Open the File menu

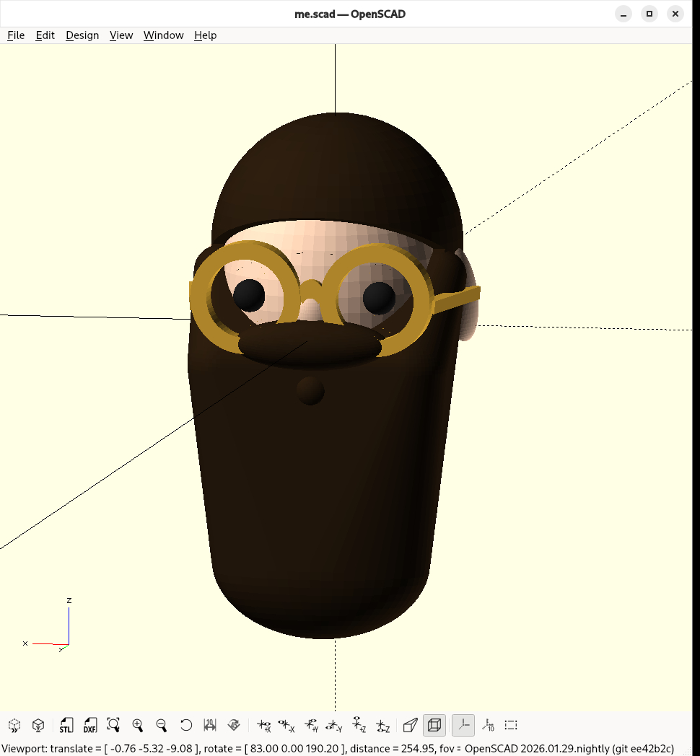(x=16, y=35)
